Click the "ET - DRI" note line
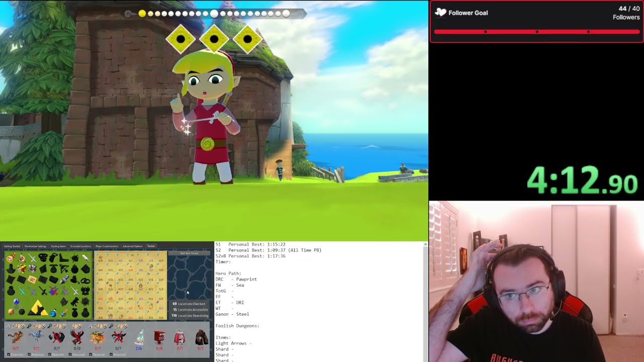 click(x=229, y=303)
